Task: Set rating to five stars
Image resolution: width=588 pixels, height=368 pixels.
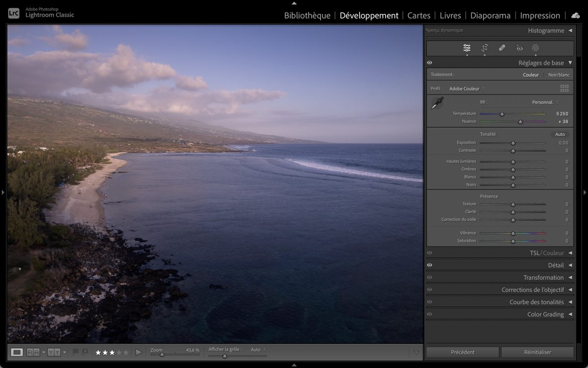Action: 126,352
